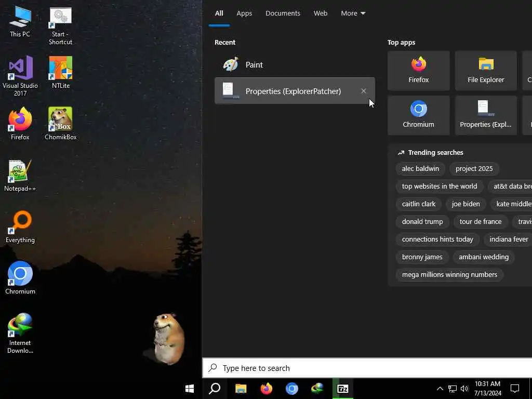Open File Explorer from the taskbar
This screenshot has width=532, height=399.
[x=241, y=389]
